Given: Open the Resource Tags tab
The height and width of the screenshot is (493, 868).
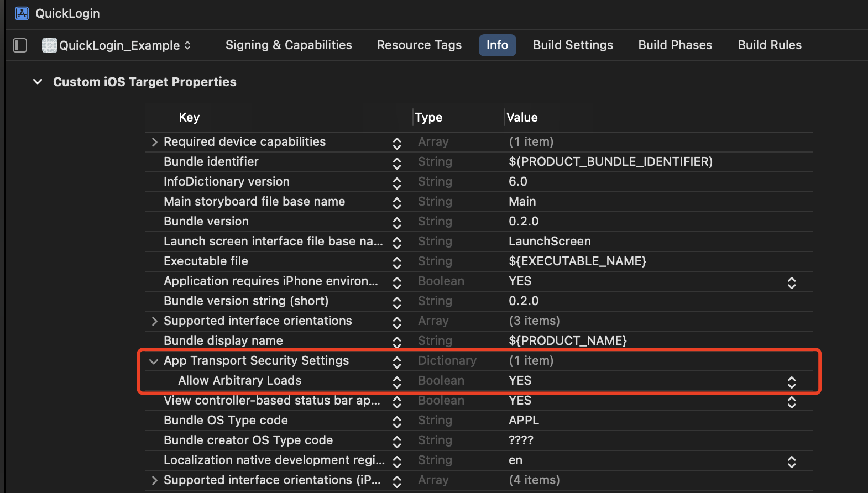Looking at the screenshot, I should coord(419,45).
